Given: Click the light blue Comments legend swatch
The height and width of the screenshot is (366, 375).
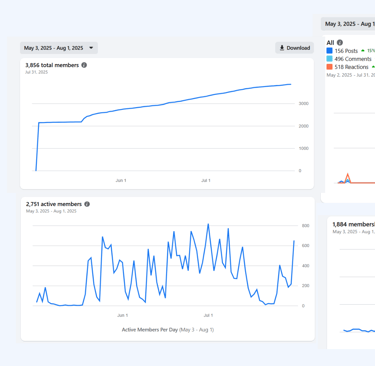Looking at the screenshot, I should tap(330, 59).
